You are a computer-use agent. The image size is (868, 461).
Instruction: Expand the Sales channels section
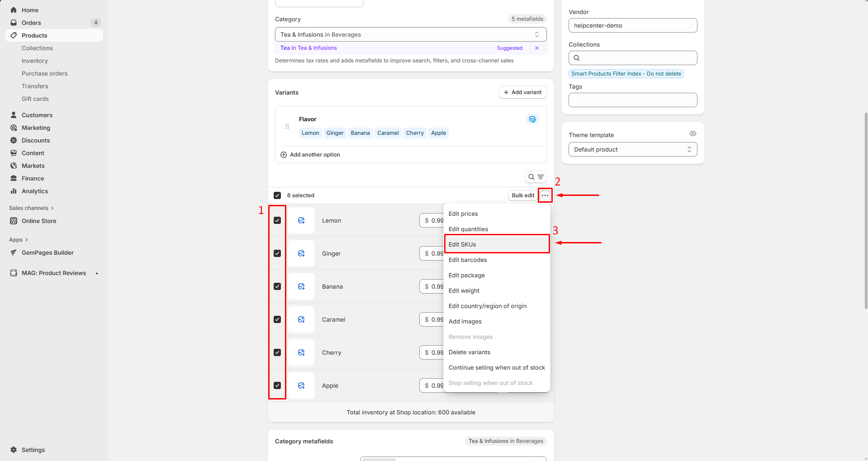[x=31, y=208]
